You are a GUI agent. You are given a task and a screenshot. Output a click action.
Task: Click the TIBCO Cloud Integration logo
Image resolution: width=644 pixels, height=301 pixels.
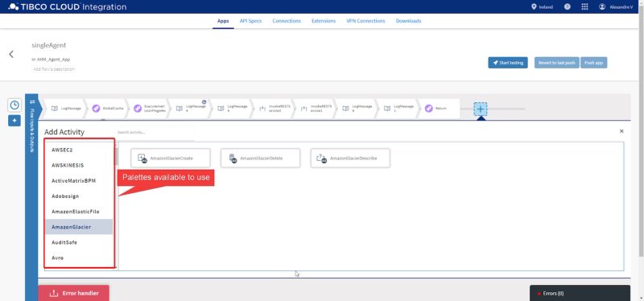[68, 6]
